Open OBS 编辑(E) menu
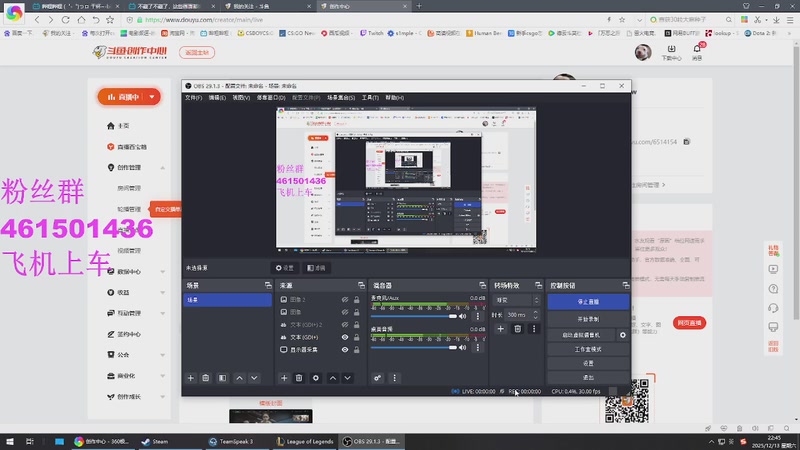Image resolution: width=800 pixels, height=450 pixels. click(217, 97)
